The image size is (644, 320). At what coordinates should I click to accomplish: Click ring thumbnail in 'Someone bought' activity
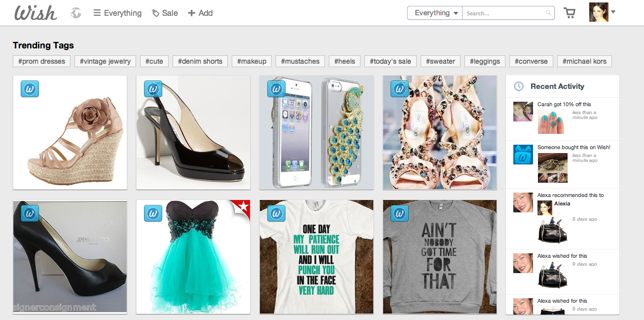[552, 168]
